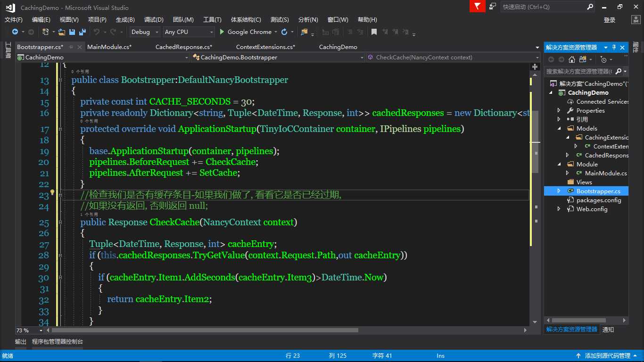Click the Save All icon
This screenshot has height=362, width=644.
(x=83, y=32)
